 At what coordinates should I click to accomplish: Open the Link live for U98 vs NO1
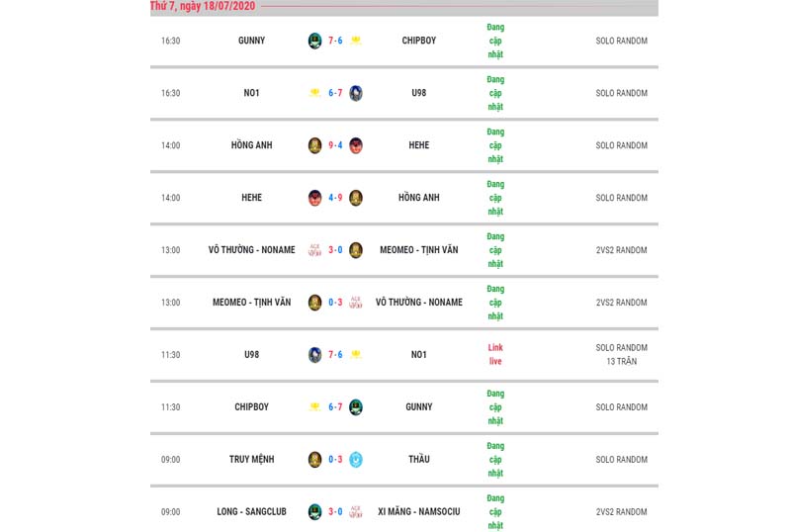click(x=495, y=354)
